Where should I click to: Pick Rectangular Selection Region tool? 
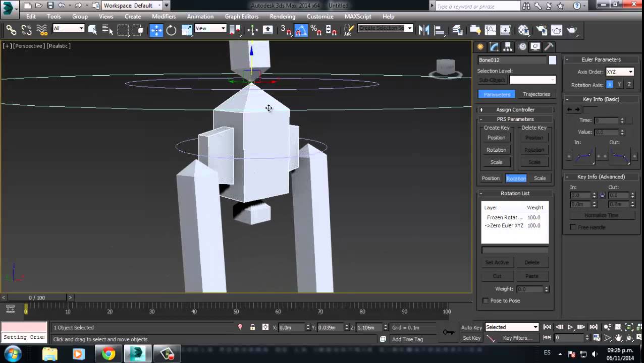point(123,30)
